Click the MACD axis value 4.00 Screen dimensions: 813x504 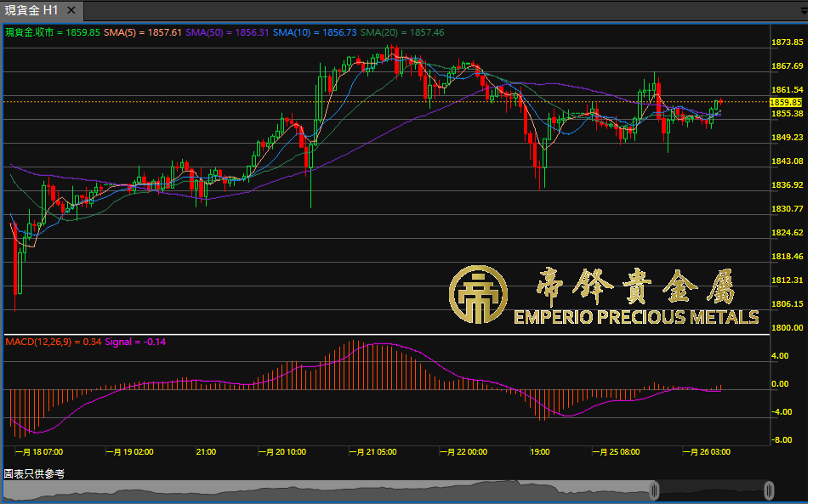click(780, 356)
